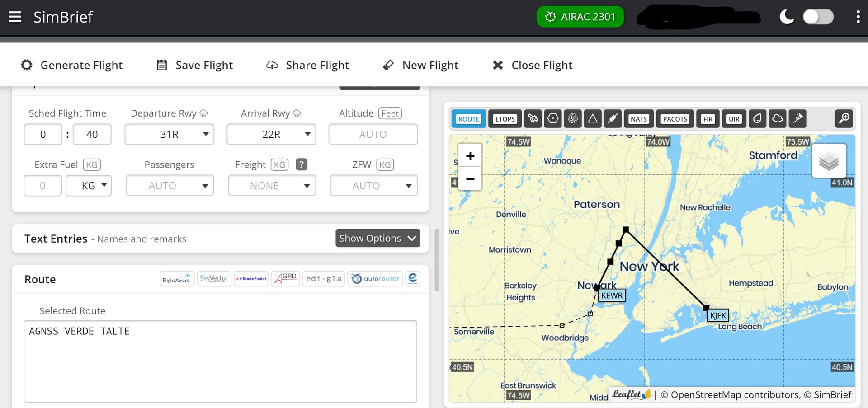Image resolution: width=868 pixels, height=408 pixels.
Task: Click the magnifier zoom-to-route map icon
Action: pos(844,119)
